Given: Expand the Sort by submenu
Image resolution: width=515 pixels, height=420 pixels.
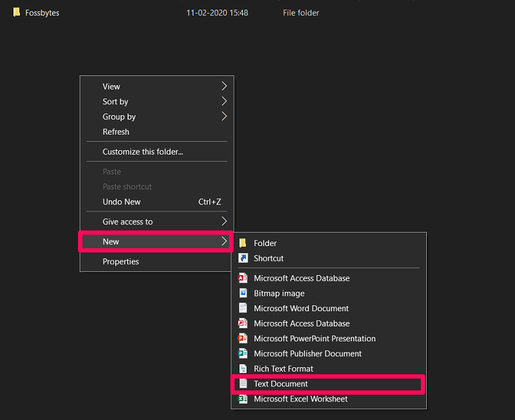Looking at the screenshot, I should pyautogui.click(x=129, y=101).
